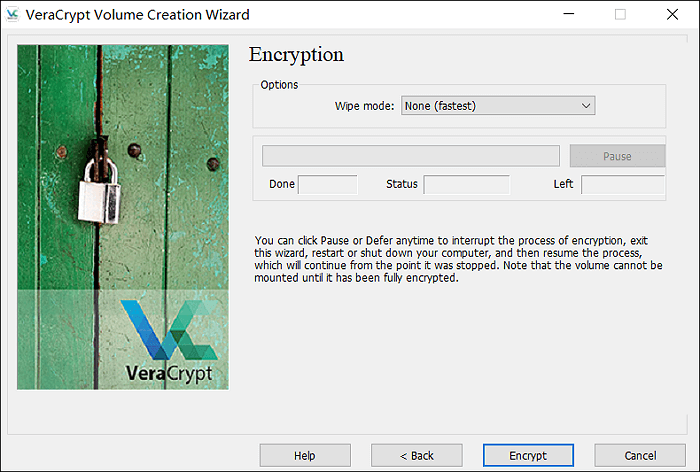Image resolution: width=700 pixels, height=472 pixels.
Task: Click the Done value field
Action: coord(327,185)
